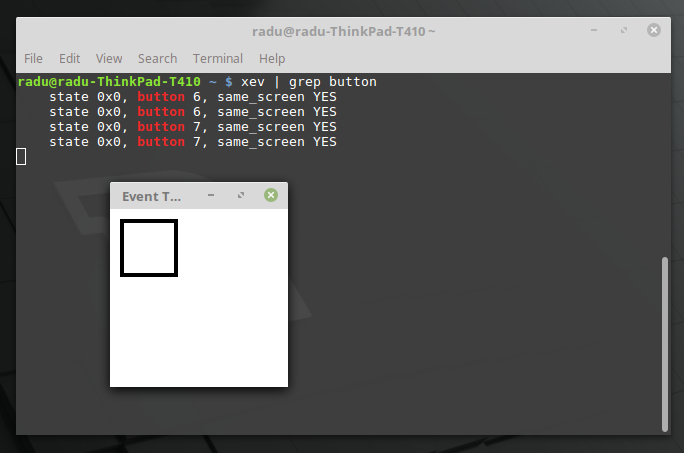Open the File menu in terminal
Viewport: 684px width, 453px height.
coord(33,58)
